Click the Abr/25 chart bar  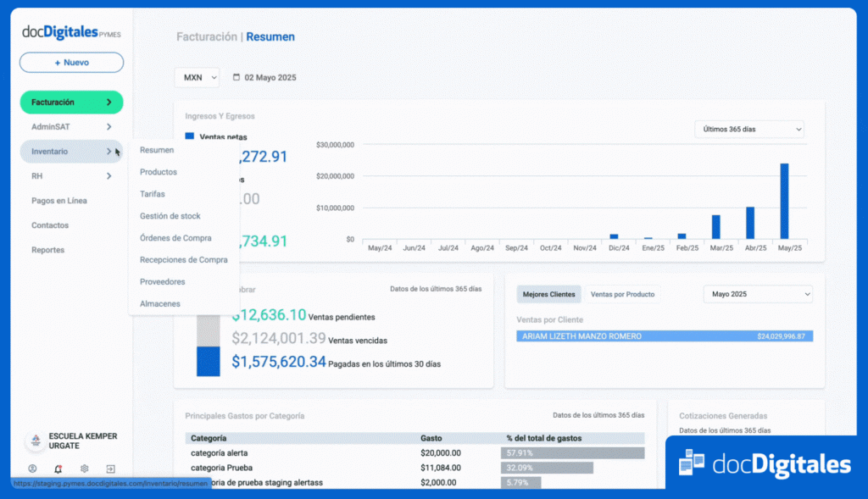click(x=750, y=223)
